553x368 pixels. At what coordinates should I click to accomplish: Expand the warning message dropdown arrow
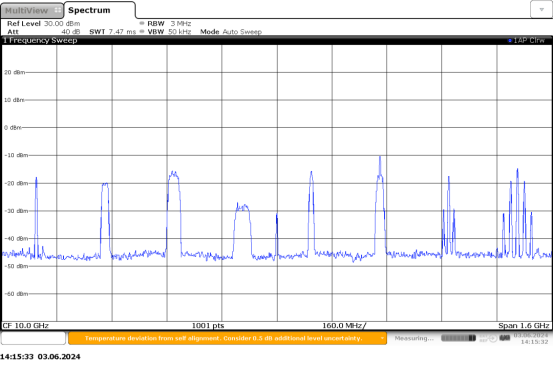(x=382, y=338)
